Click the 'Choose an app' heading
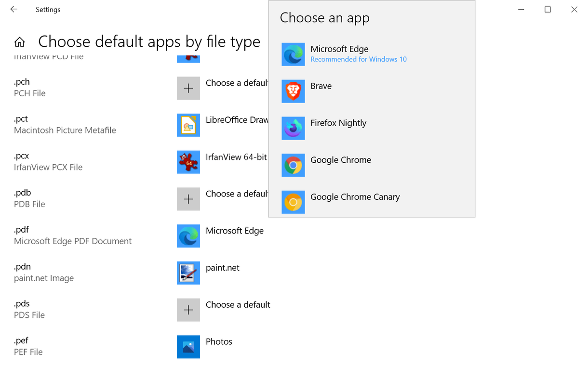 [x=325, y=18]
